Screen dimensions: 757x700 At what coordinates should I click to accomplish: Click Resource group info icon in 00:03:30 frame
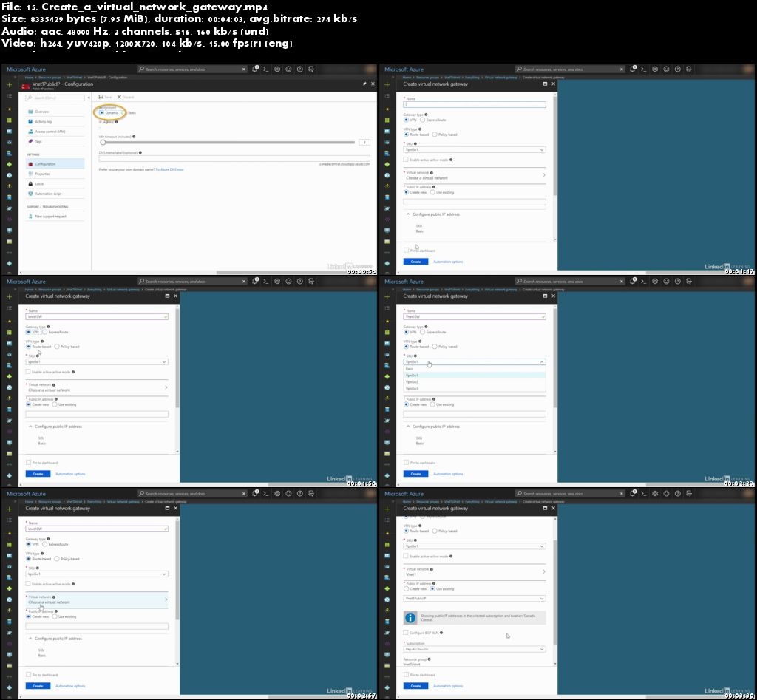pos(429,659)
